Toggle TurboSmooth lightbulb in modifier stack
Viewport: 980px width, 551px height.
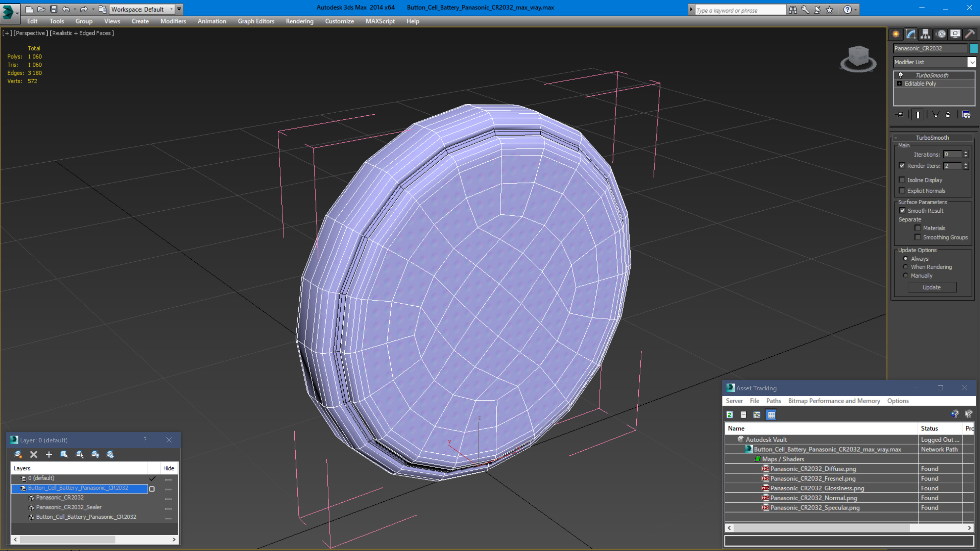[900, 75]
